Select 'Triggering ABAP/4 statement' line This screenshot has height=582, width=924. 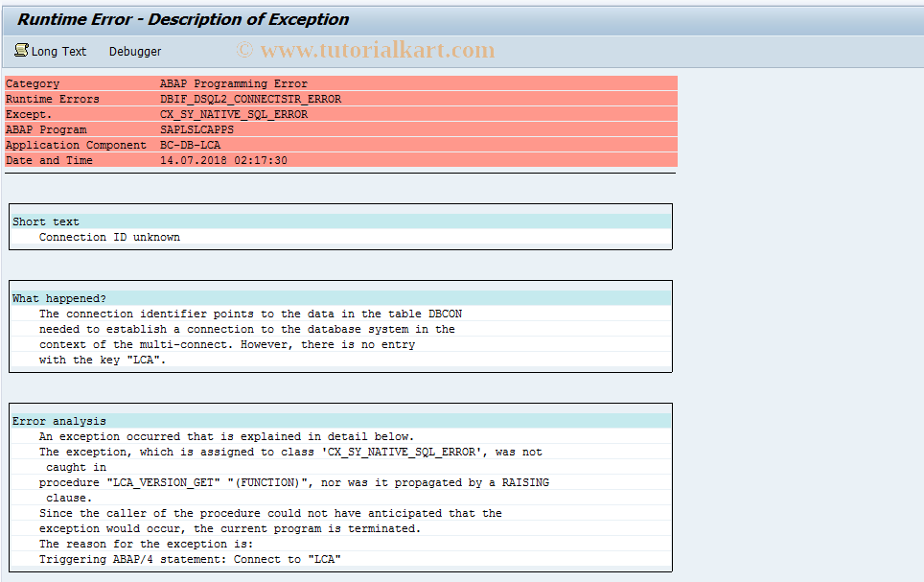[x=190, y=559]
